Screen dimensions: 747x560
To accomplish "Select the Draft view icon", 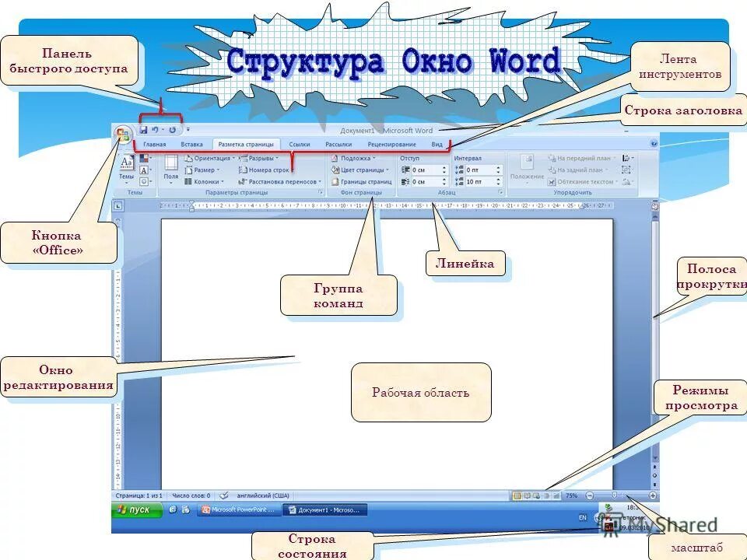I will pos(556,496).
